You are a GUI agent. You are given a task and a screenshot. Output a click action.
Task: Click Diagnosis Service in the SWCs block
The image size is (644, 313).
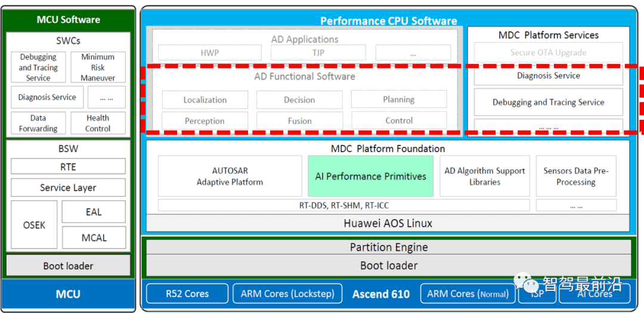tap(47, 97)
